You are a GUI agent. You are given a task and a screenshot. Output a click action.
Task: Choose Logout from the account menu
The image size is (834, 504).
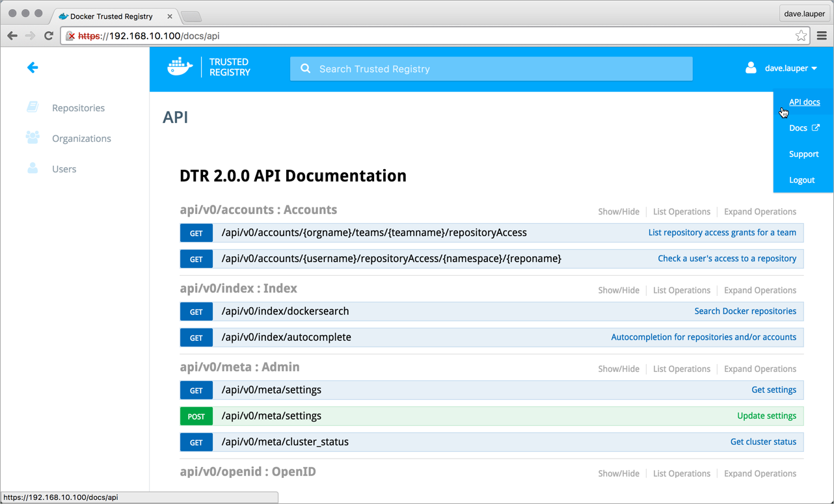(801, 179)
